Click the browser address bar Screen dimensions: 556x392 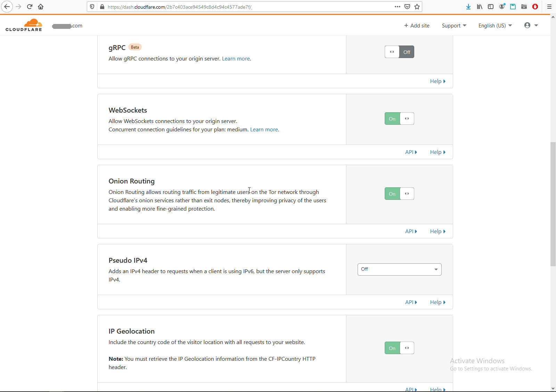(243, 7)
